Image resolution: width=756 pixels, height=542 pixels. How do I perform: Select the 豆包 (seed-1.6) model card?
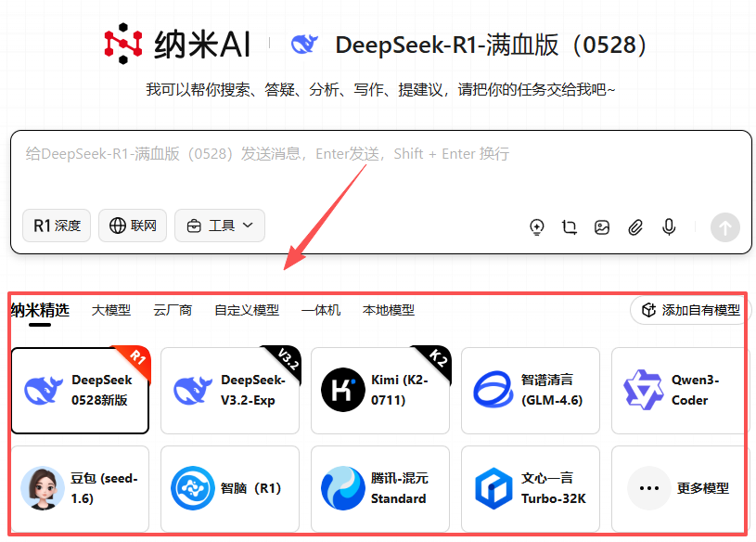80,488
